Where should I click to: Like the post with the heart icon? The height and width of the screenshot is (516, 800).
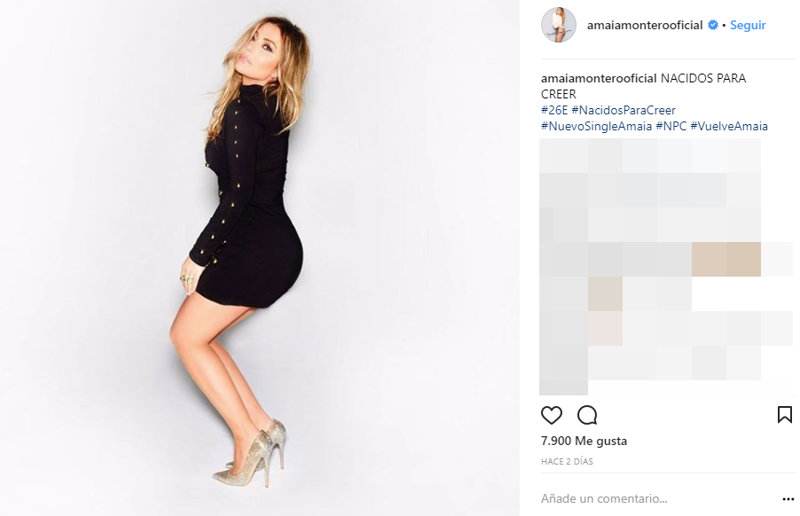pyautogui.click(x=552, y=415)
